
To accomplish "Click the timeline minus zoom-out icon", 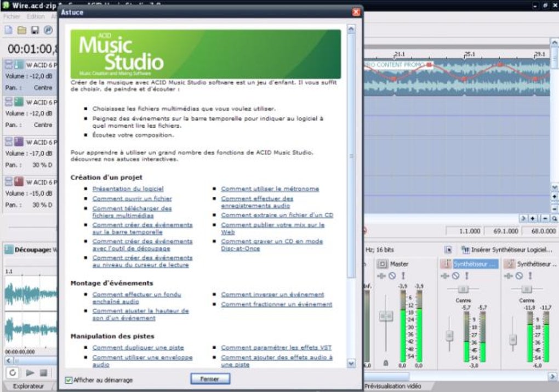I will click(x=545, y=219).
